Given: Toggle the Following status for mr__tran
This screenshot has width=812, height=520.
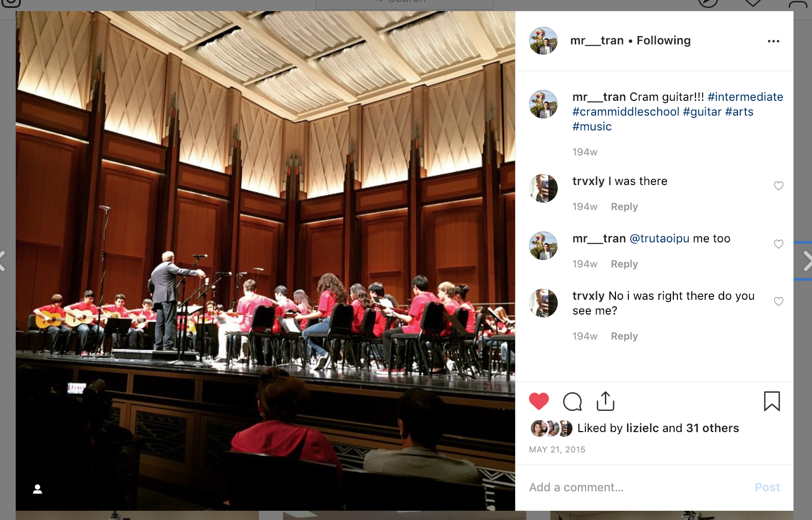Looking at the screenshot, I should pyautogui.click(x=664, y=41).
